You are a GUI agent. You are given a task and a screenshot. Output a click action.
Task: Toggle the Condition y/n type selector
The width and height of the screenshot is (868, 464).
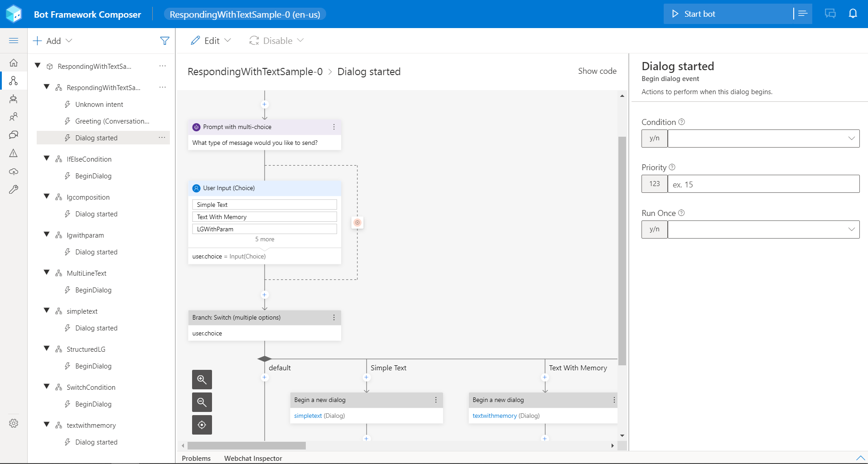pyautogui.click(x=655, y=139)
